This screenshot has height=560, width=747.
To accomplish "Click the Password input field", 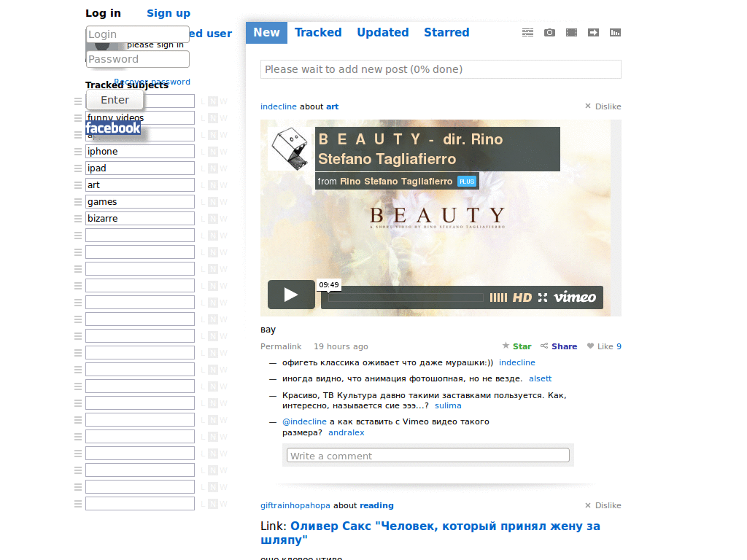I will (138, 59).
